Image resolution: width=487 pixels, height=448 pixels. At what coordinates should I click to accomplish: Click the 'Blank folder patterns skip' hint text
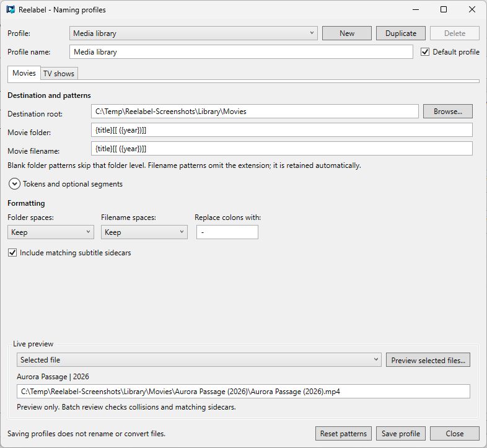pyautogui.click(x=184, y=165)
